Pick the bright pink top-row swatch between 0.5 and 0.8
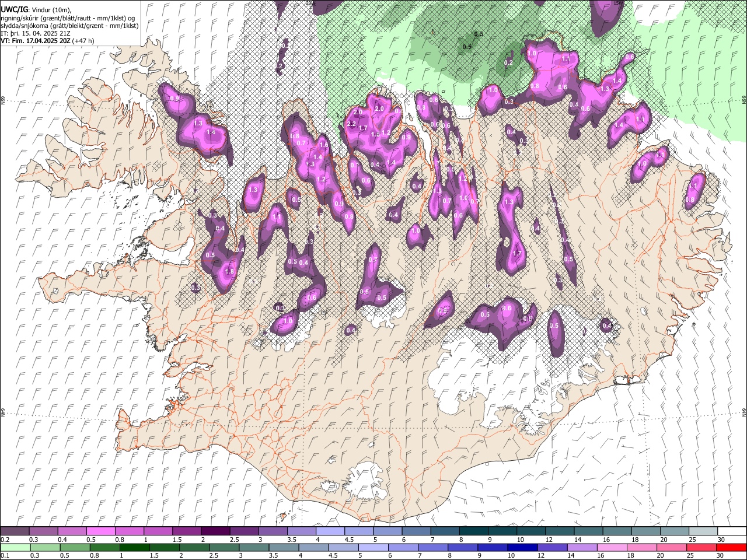This screenshot has height=560, width=747. click(101, 531)
